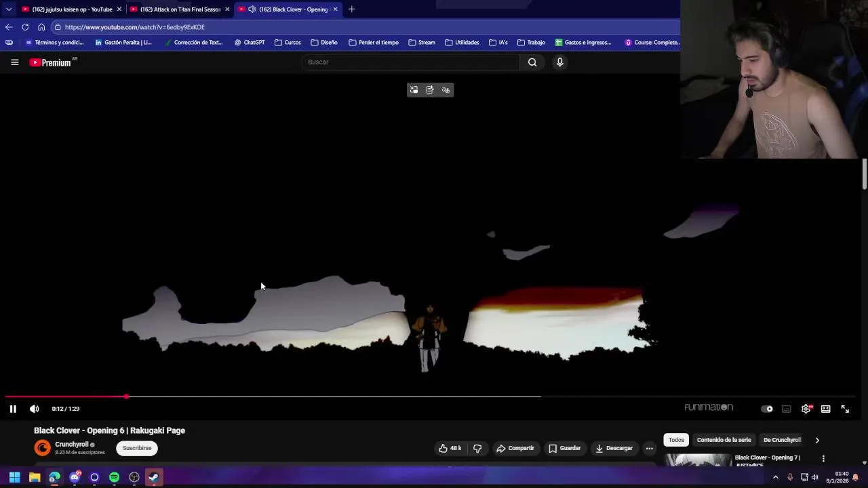Select the Todos filter chip

[x=676, y=440]
